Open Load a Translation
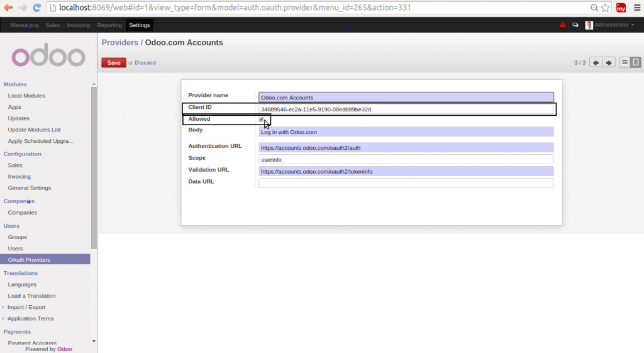This screenshot has height=353, width=644. pyautogui.click(x=31, y=296)
